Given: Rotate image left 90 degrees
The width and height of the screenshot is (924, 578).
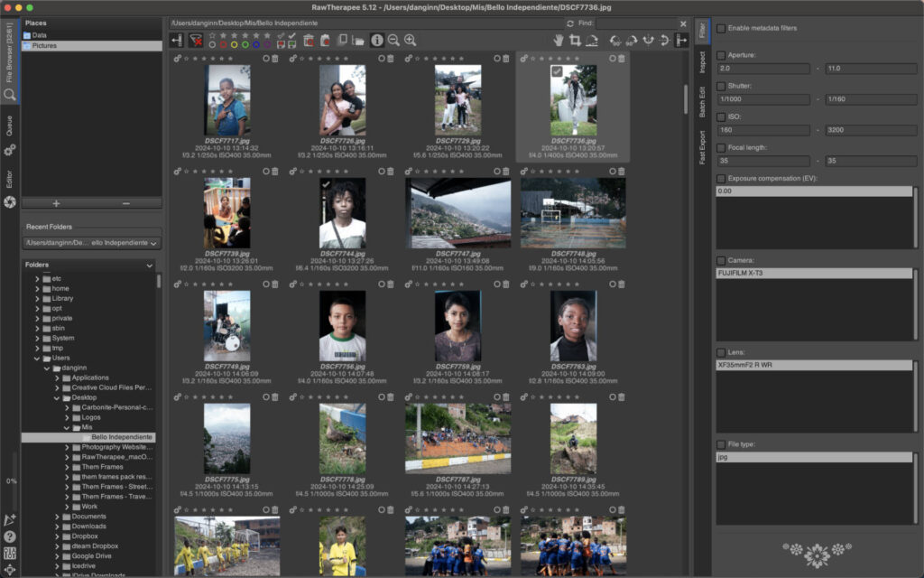Looking at the screenshot, I should 615,40.
